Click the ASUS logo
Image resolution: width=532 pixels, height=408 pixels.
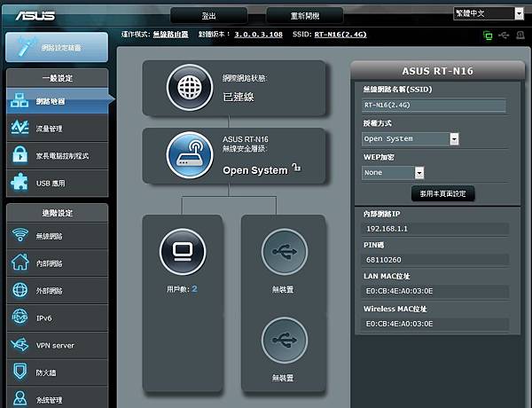(x=35, y=16)
